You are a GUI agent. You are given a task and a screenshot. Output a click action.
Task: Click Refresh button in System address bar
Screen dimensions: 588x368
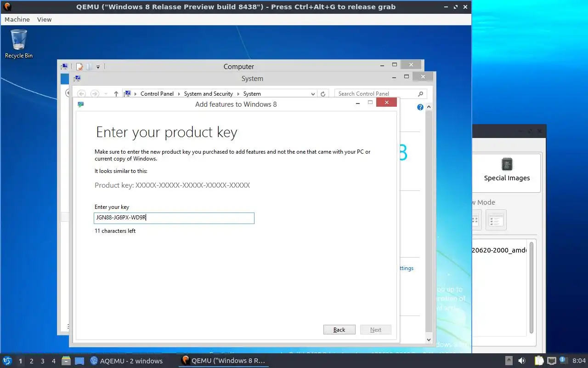point(323,94)
